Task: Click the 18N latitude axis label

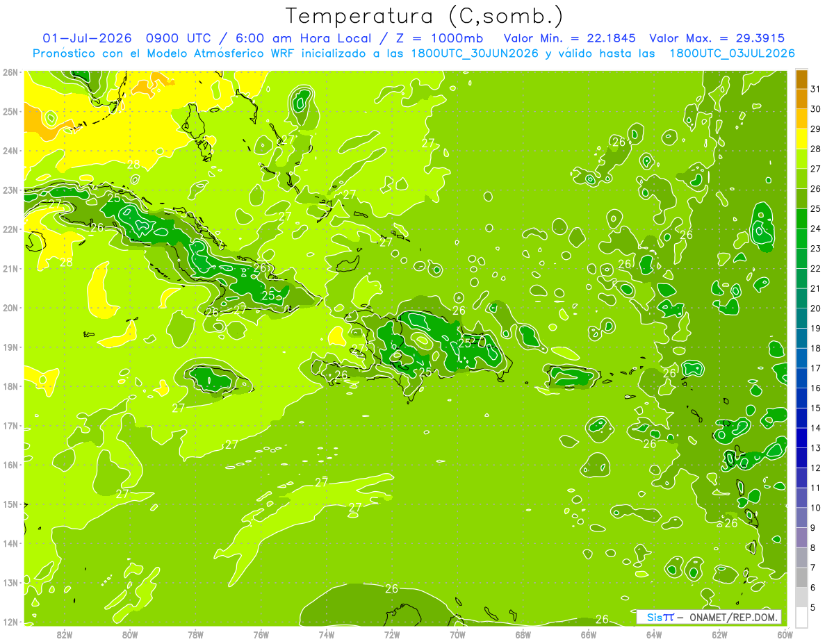Action: 10,386
